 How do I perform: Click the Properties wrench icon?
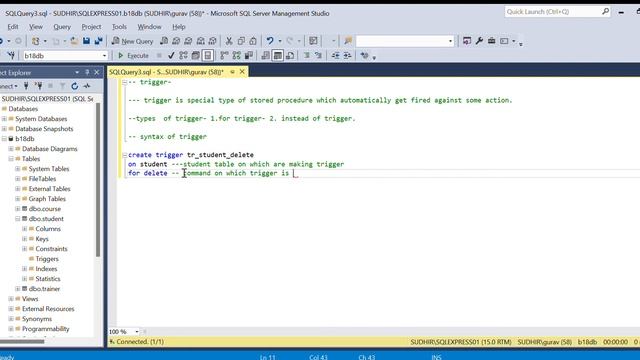click(479, 41)
